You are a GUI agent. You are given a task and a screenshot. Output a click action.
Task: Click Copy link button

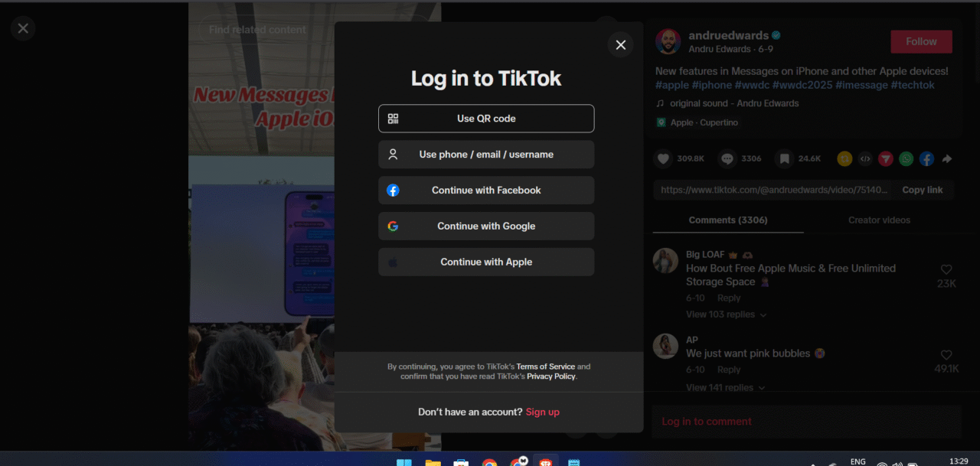point(923,190)
